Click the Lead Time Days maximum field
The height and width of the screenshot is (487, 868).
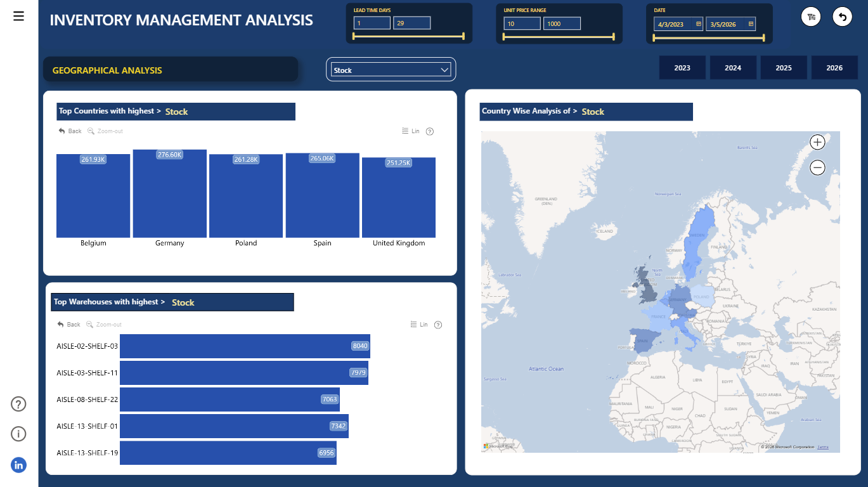tap(411, 23)
